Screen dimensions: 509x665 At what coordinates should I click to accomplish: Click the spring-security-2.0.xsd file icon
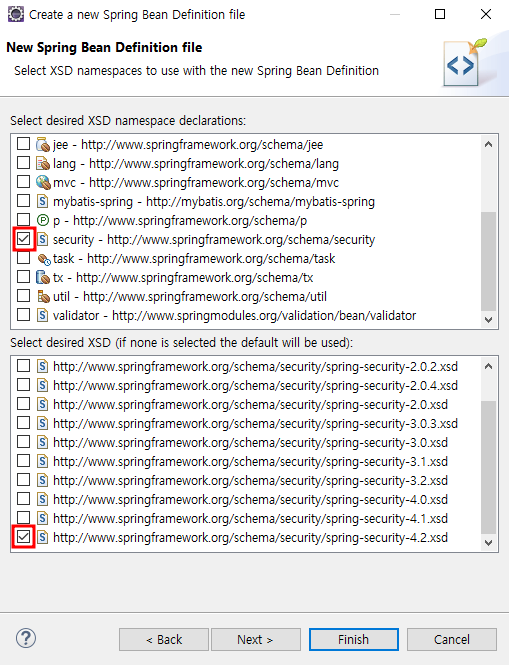pos(42,404)
